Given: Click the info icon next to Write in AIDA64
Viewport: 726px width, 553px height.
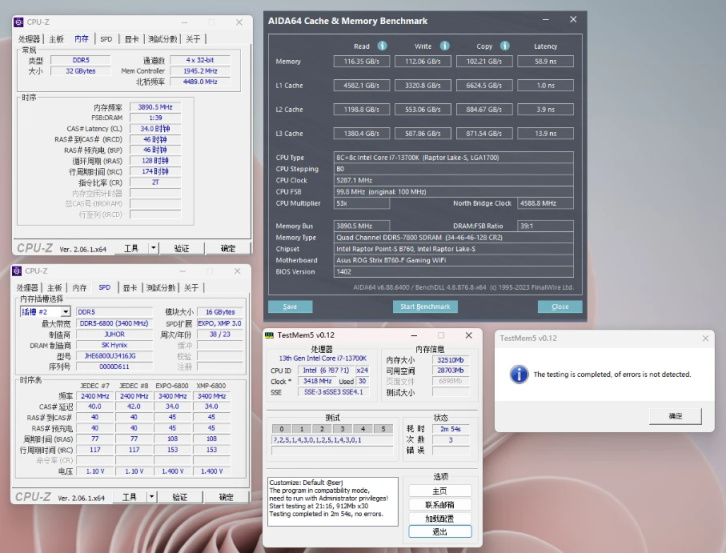Looking at the screenshot, I should pyautogui.click(x=444, y=46).
